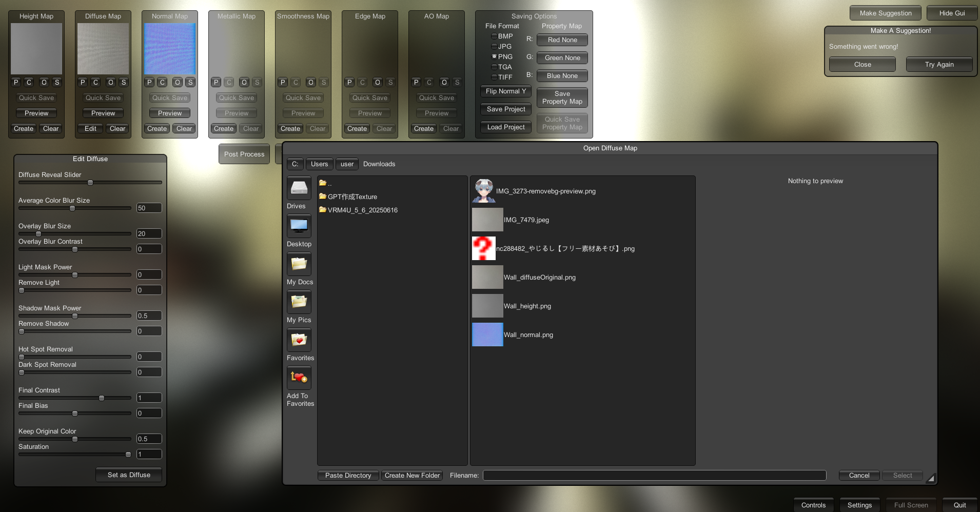The image size is (980, 512).
Task: Click the S icon on the Normal Map panel
Action: [x=190, y=82]
